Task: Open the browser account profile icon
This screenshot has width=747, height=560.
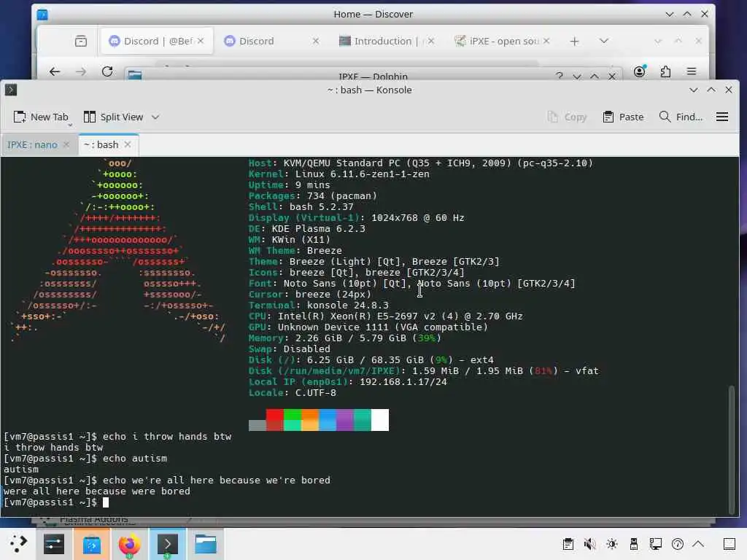Action: coord(640,71)
